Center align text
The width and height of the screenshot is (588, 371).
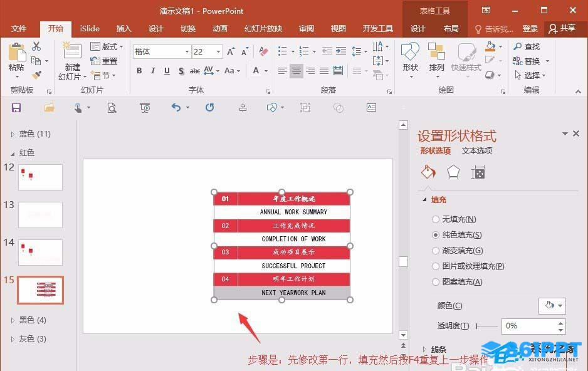(297, 70)
